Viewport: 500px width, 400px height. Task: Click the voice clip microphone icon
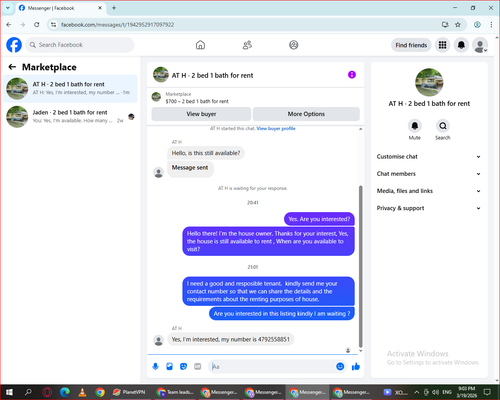(156, 367)
